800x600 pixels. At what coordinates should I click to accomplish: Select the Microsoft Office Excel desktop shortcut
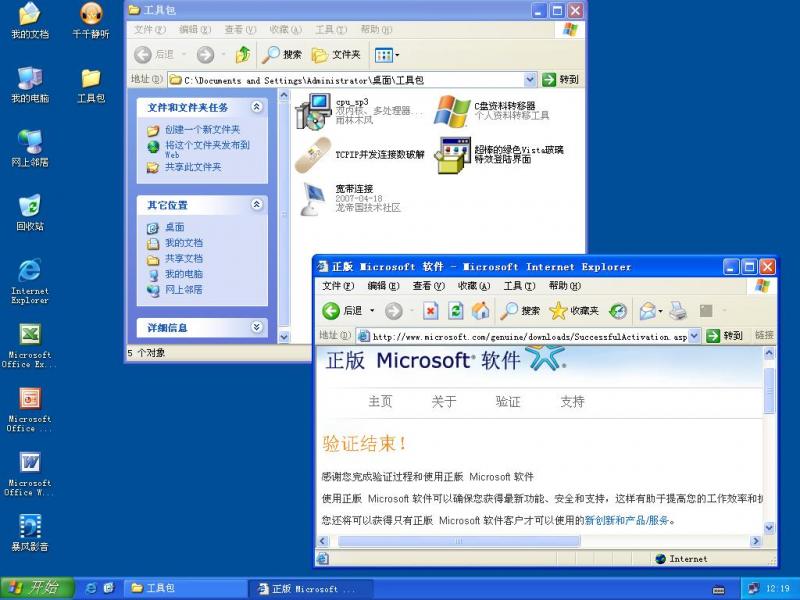tap(30, 345)
